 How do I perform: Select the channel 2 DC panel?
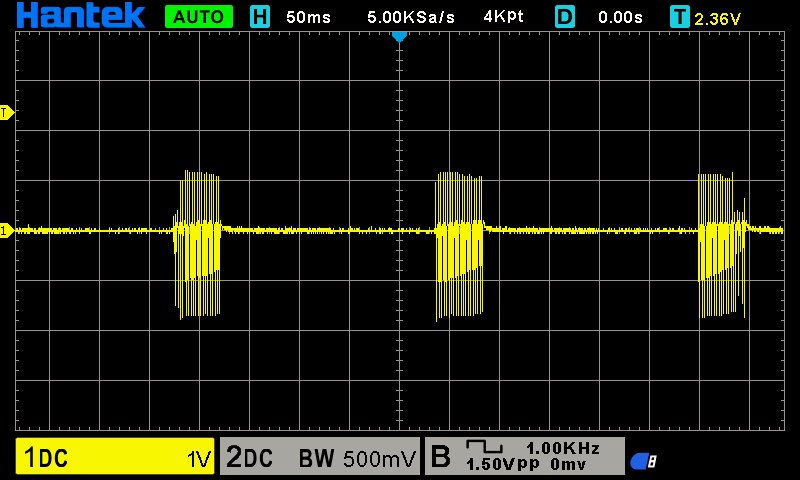(320, 456)
